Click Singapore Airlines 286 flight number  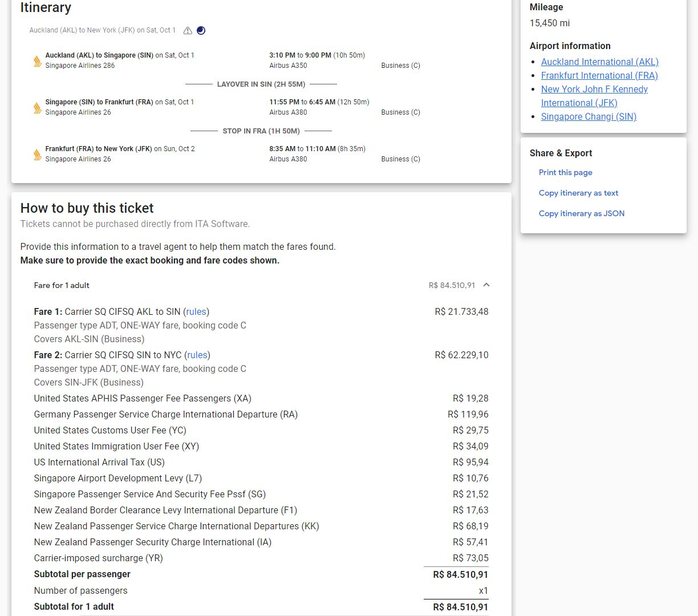click(80, 66)
